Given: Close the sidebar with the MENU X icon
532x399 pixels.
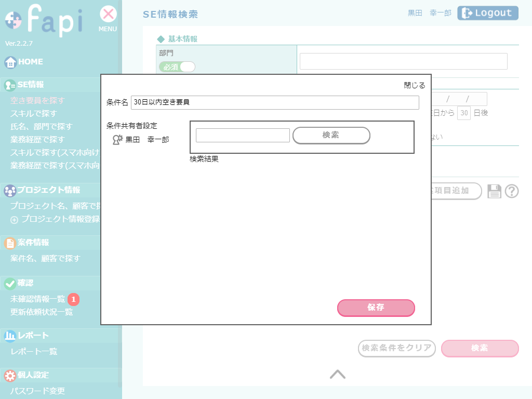Looking at the screenshot, I should (x=108, y=14).
